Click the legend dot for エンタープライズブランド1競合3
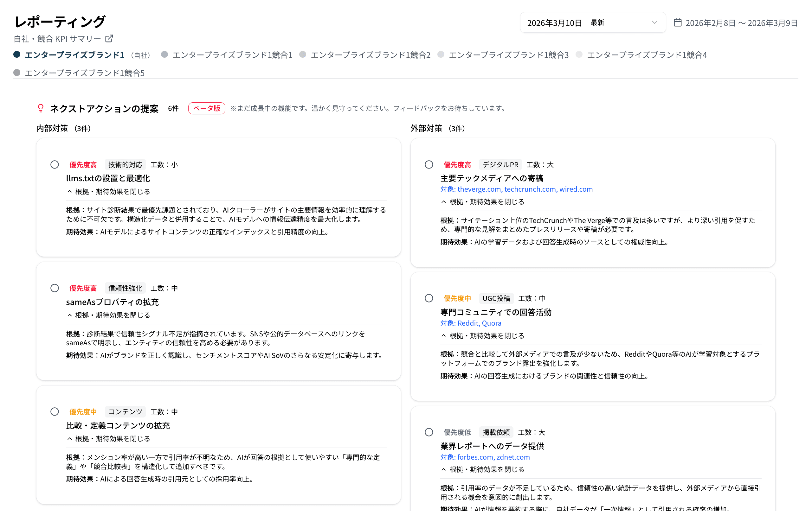Screen dimensions: 812x522 pos(441,54)
